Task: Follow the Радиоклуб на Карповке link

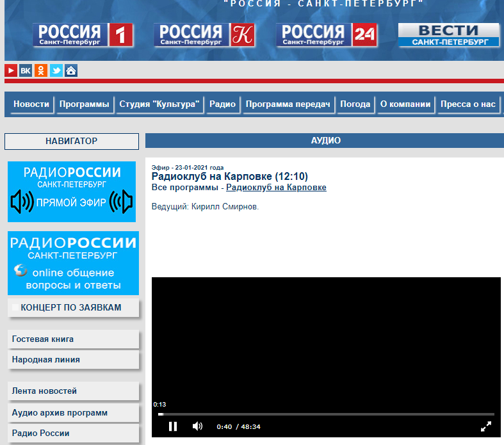Action: pyautogui.click(x=276, y=188)
